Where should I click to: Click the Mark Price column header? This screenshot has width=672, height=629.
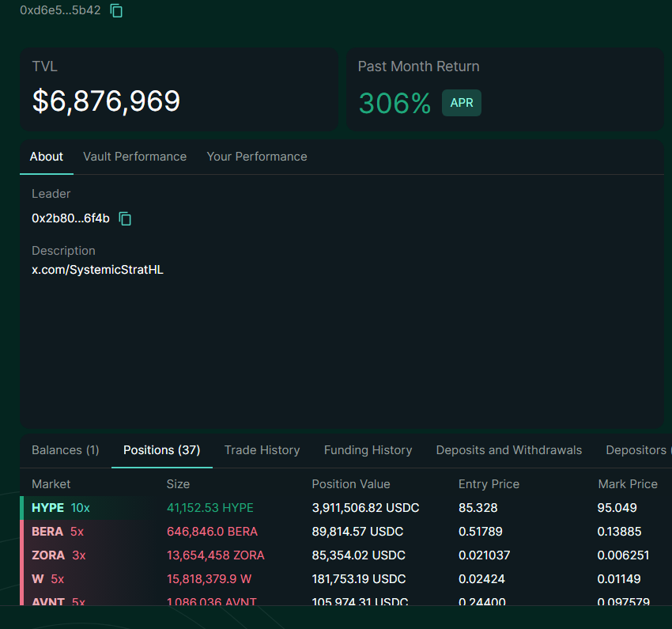pos(628,484)
